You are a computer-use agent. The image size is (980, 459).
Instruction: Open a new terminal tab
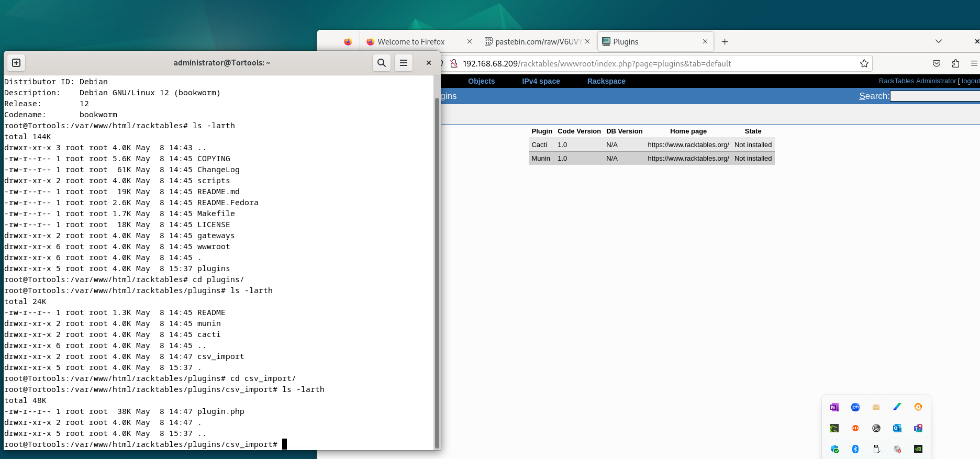pyautogui.click(x=16, y=63)
